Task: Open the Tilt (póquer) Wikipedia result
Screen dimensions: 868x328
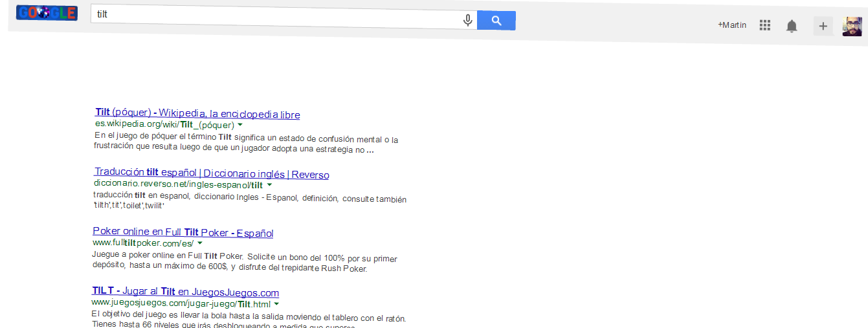Action: pos(197,114)
